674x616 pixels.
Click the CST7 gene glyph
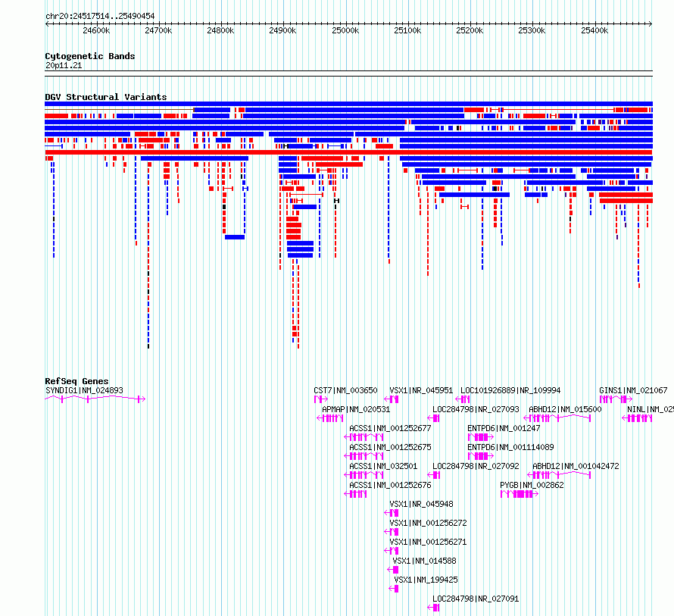click(320, 399)
